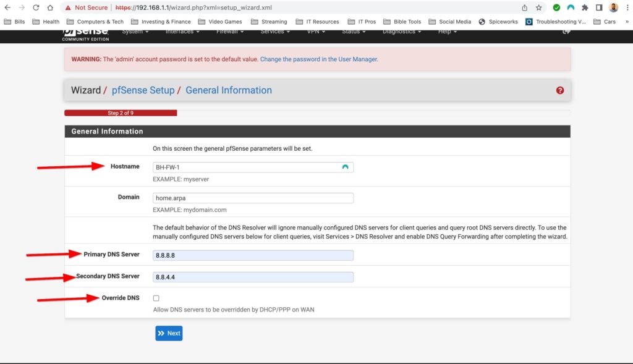The image size is (633, 364).
Task: Click the EXAMPLE: myserver hint text
Action: [181, 179]
